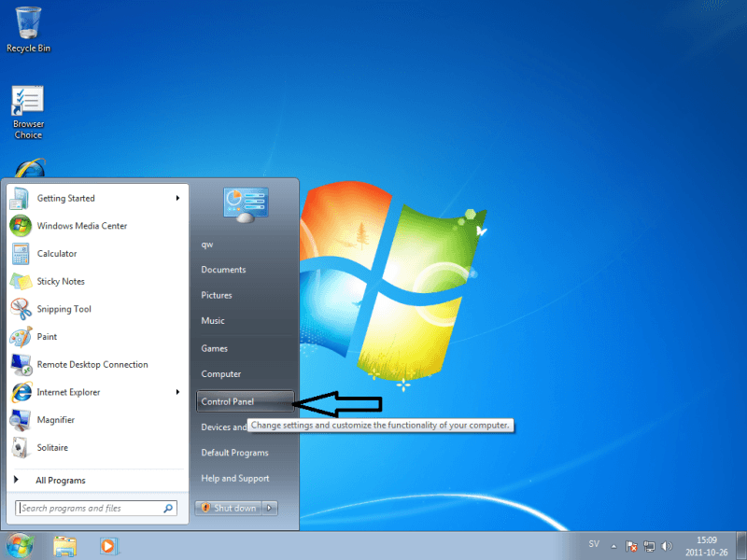Click the Sticky Notes icon
The width and height of the screenshot is (747, 560).
(21, 282)
